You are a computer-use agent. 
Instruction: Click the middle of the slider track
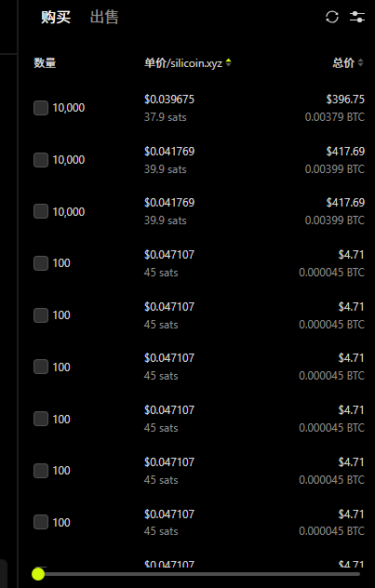[x=199, y=574]
